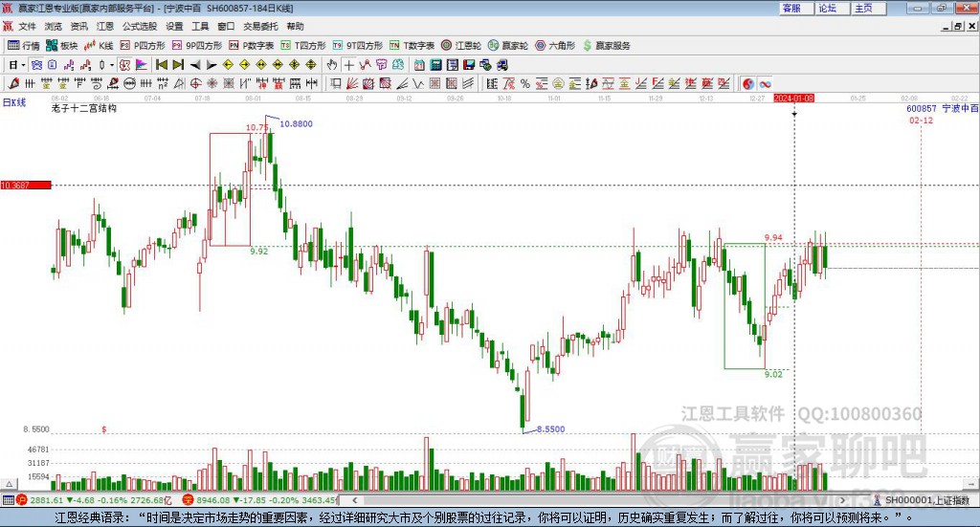The image size is (980, 527).
Task: Click the small rectangle frame tool icon
Action: pyautogui.click(x=336, y=83)
